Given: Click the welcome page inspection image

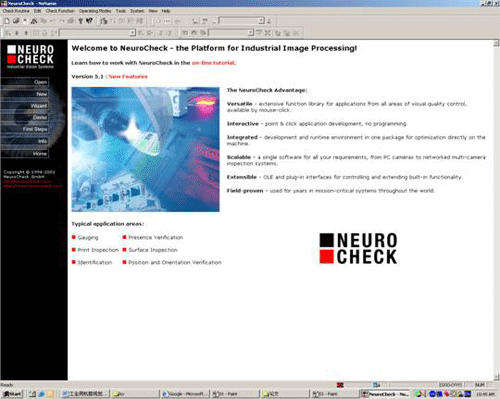Looking at the screenshot, I should pyautogui.click(x=145, y=149).
